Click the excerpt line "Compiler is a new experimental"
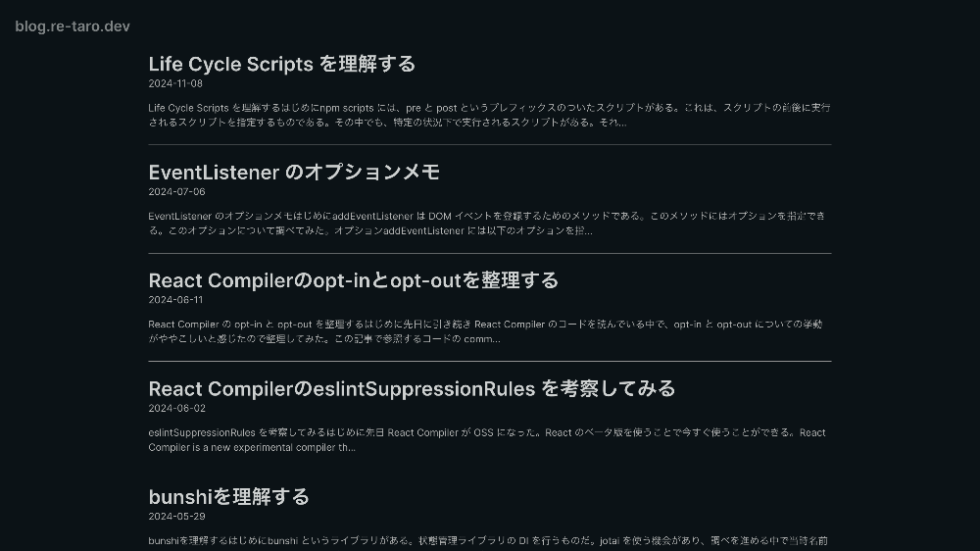980x551 pixels. (252, 448)
